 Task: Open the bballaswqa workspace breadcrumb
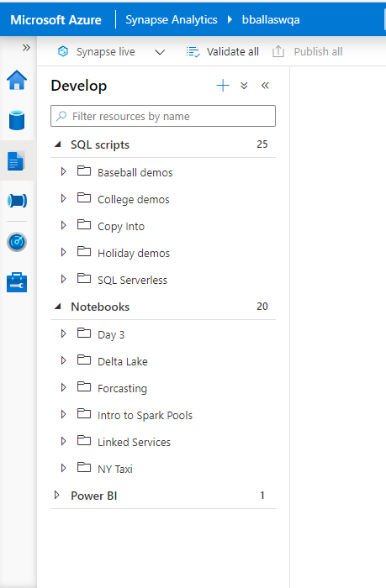click(x=271, y=19)
